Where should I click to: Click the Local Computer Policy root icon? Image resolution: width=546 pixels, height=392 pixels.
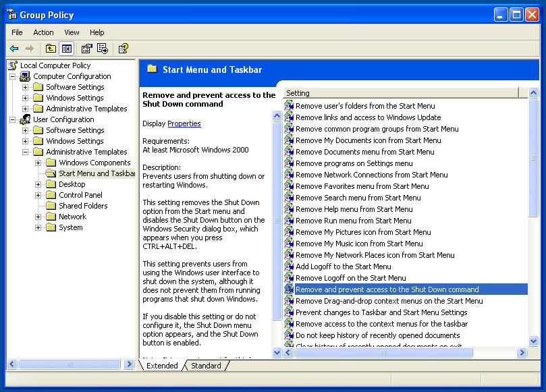click(x=13, y=65)
